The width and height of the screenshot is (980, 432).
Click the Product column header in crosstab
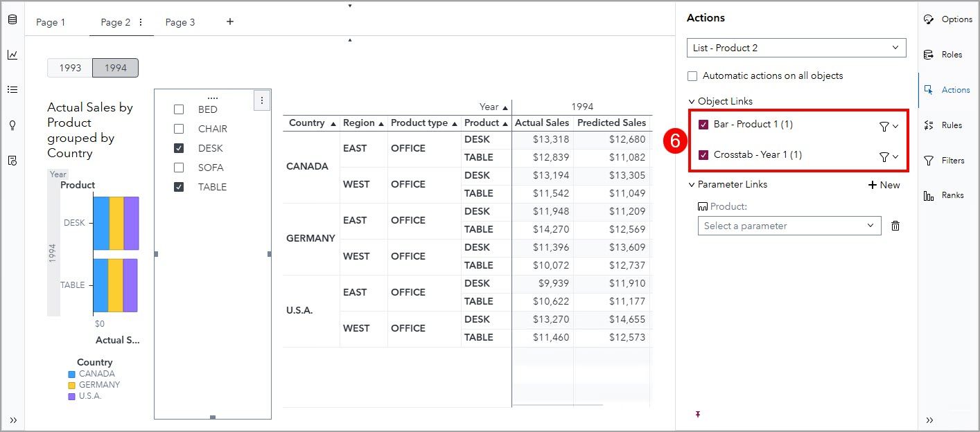pyautogui.click(x=482, y=123)
